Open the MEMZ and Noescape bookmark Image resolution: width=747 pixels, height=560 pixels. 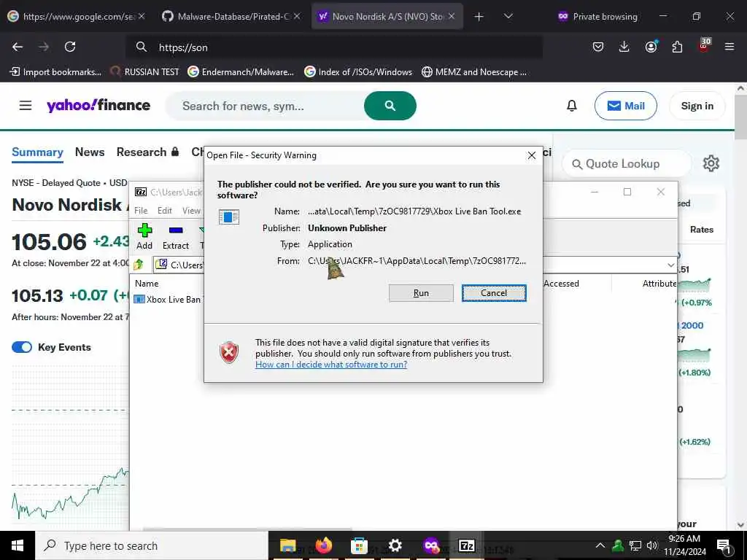click(474, 72)
